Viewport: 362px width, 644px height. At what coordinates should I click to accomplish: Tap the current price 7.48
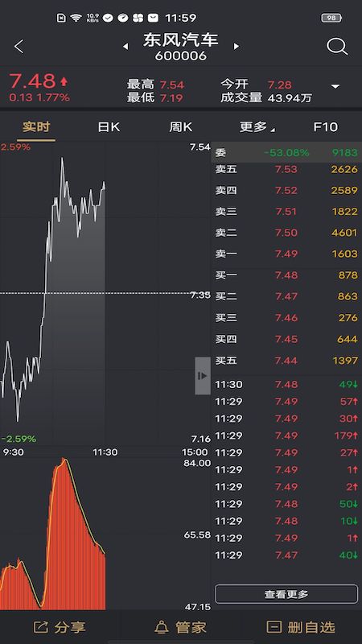(32, 81)
